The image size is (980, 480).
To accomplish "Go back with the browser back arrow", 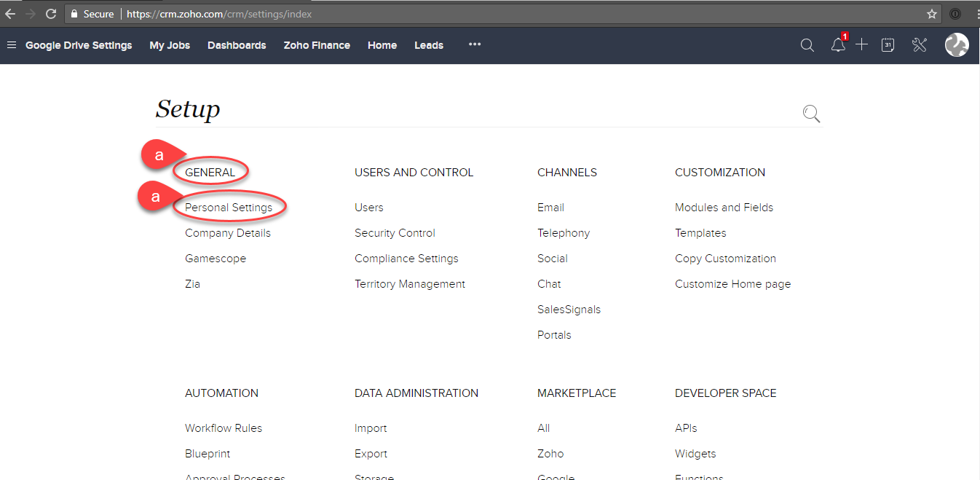I will coord(10,14).
